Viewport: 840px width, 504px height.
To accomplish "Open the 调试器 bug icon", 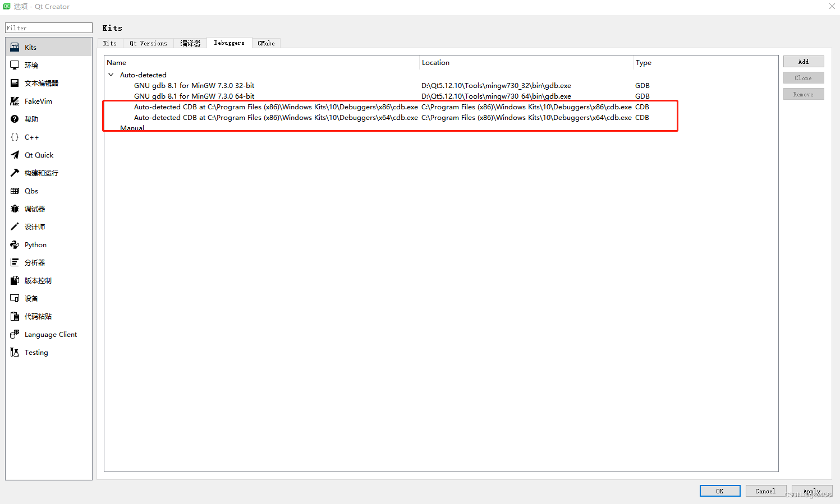I will coord(15,209).
